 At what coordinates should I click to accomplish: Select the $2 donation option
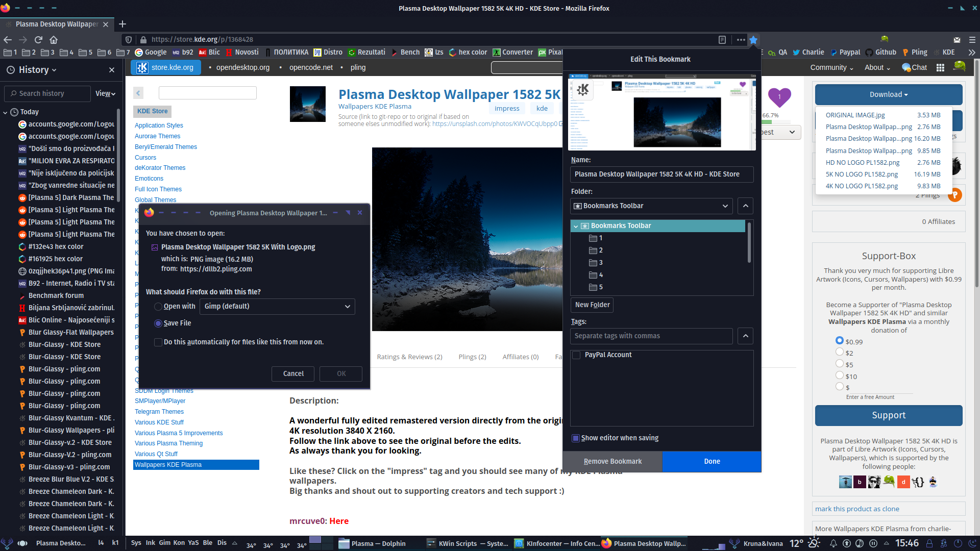[x=840, y=352]
